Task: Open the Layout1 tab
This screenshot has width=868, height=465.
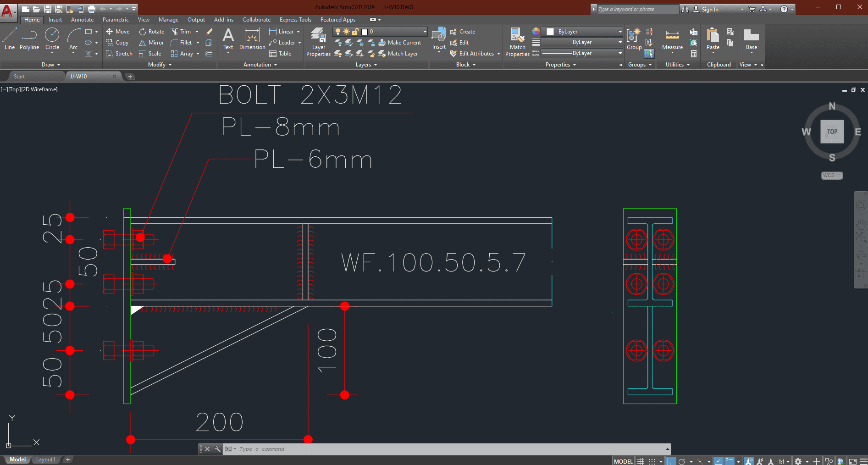Action: [x=45, y=459]
